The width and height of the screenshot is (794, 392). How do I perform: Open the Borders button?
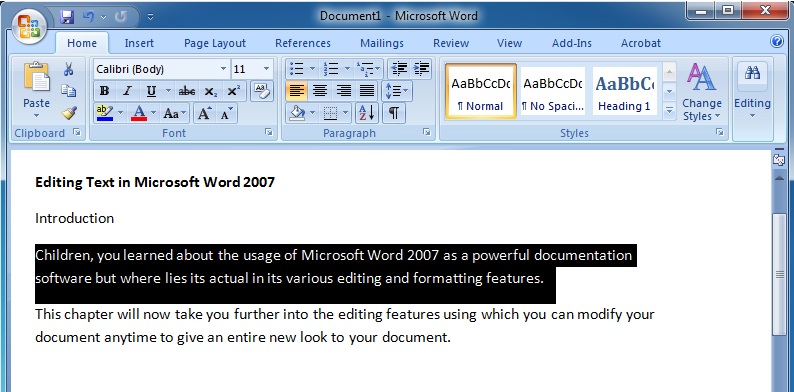pos(331,113)
